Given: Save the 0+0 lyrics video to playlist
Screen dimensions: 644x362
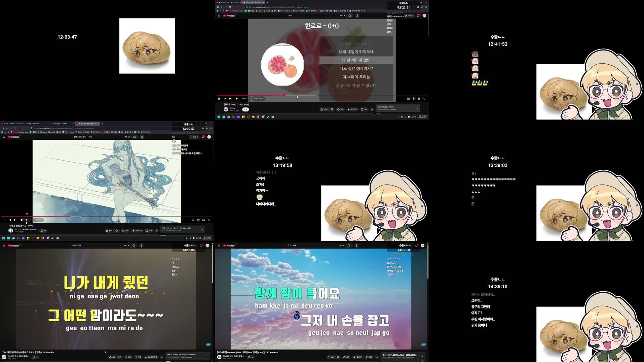Looking at the screenshot, I should click(x=364, y=109).
